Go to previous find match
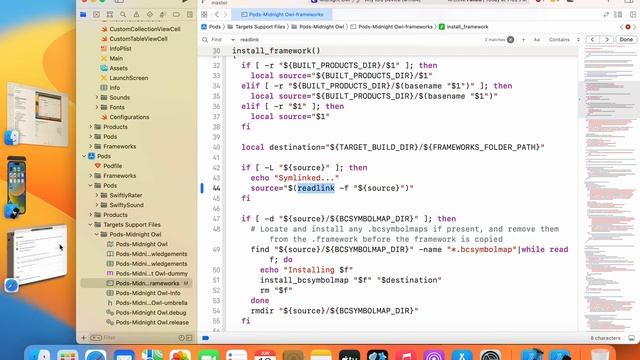Image resolution: width=640 pixels, height=360 pixels. [592, 40]
